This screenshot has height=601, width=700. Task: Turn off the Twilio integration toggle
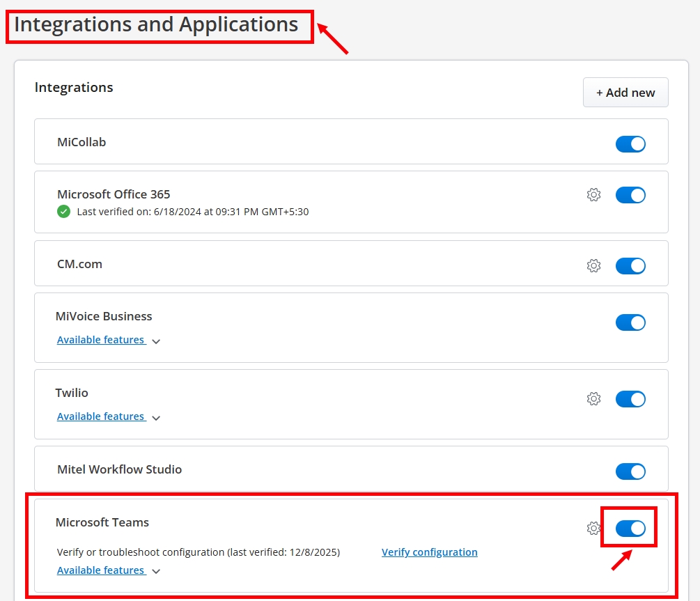pyautogui.click(x=630, y=399)
